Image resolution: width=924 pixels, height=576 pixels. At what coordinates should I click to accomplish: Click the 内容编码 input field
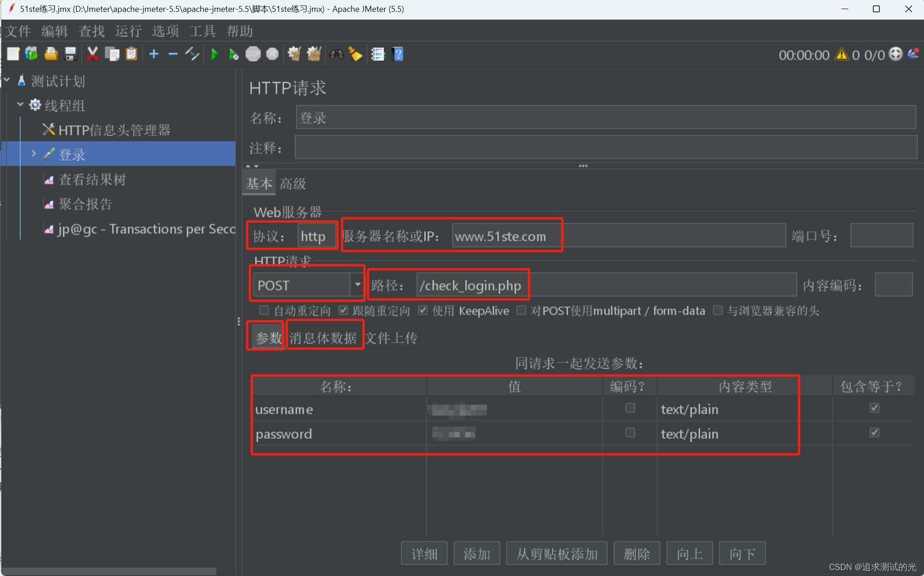[x=893, y=285]
